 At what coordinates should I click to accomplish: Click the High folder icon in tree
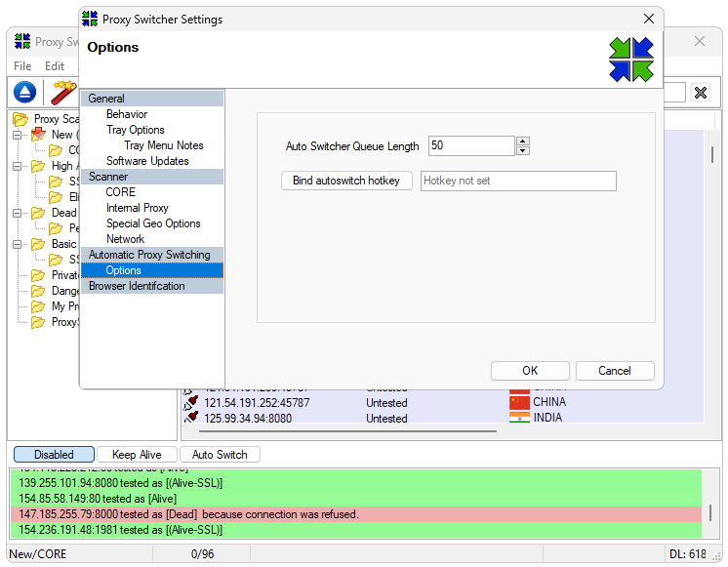(x=38, y=166)
